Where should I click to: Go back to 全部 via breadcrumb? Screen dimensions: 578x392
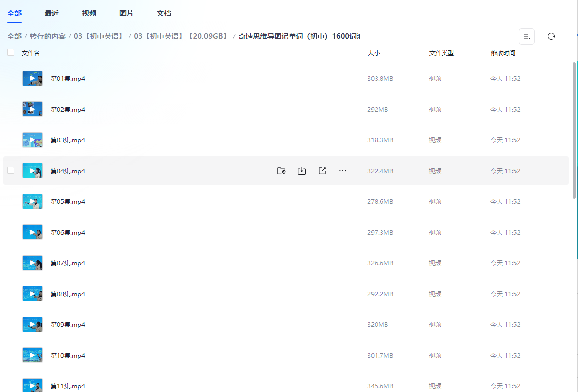tap(13, 36)
